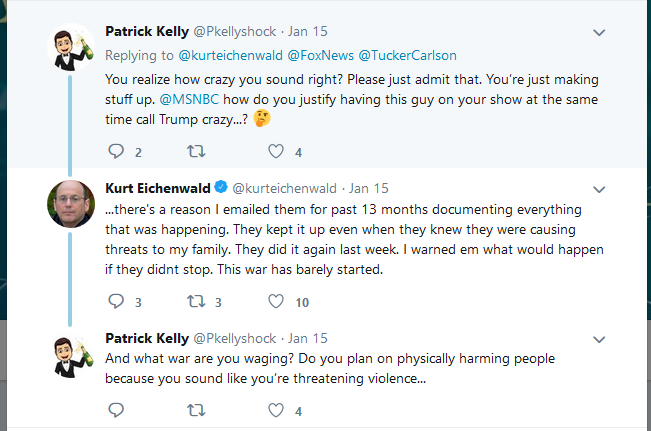Reply to Patrick Kelly's last tweet

coord(116,410)
